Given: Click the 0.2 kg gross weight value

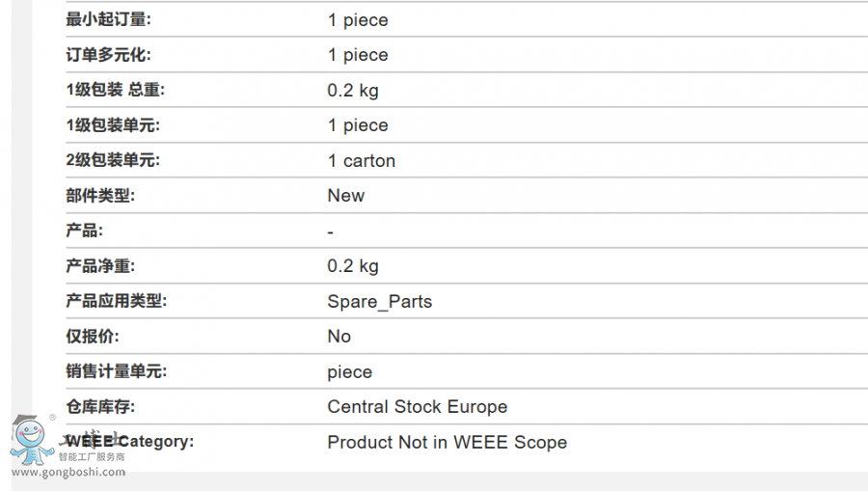Looking at the screenshot, I should (x=353, y=91).
